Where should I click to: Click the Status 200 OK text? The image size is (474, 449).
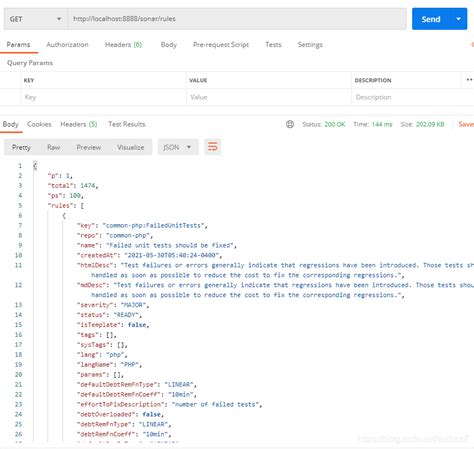pos(324,124)
